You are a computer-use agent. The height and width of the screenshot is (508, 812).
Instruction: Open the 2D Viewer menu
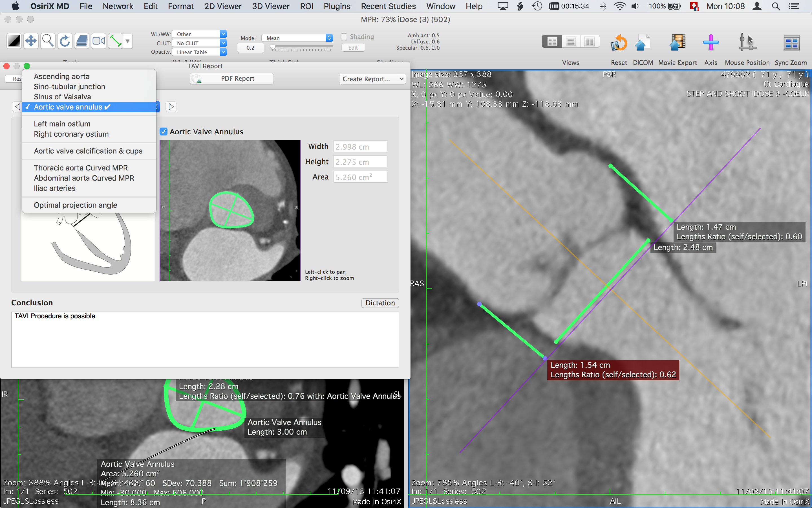click(223, 6)
